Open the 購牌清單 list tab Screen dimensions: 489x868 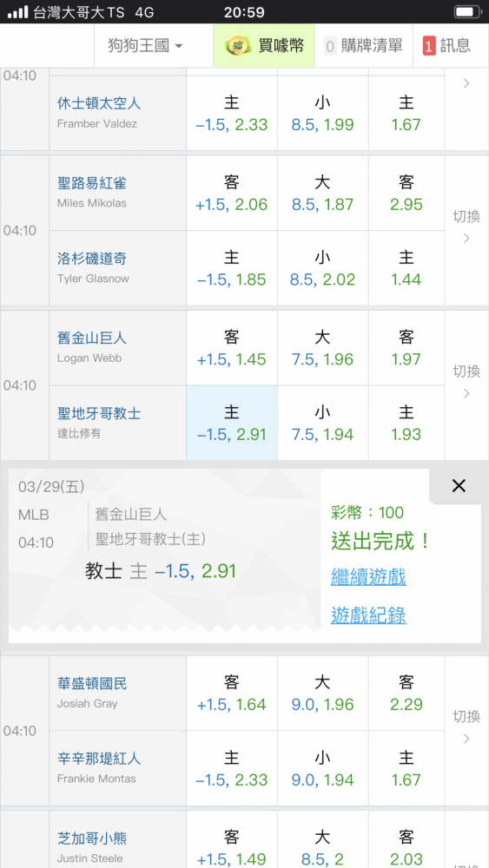[x=363, y=45]
